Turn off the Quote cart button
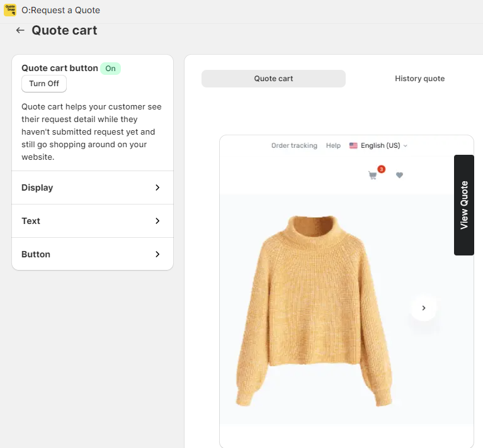The height and width of the screenshot is (448, 483). 44,84
